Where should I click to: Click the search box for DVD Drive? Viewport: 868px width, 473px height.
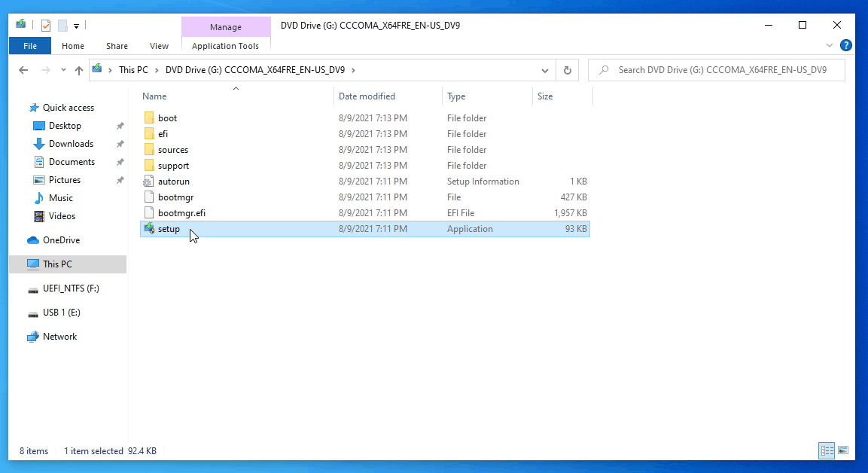pyautogui.click(x=717, y=70)
